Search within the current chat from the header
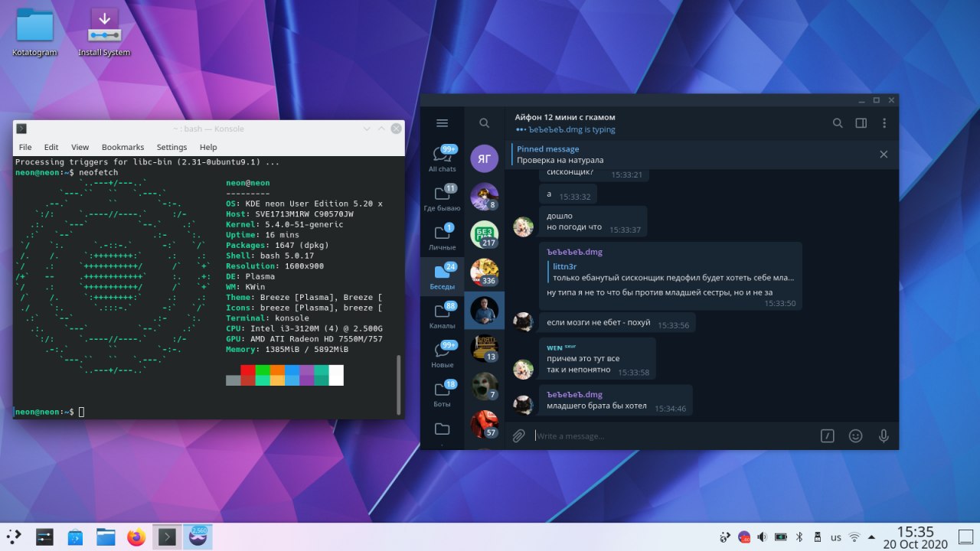 (838, 123)
